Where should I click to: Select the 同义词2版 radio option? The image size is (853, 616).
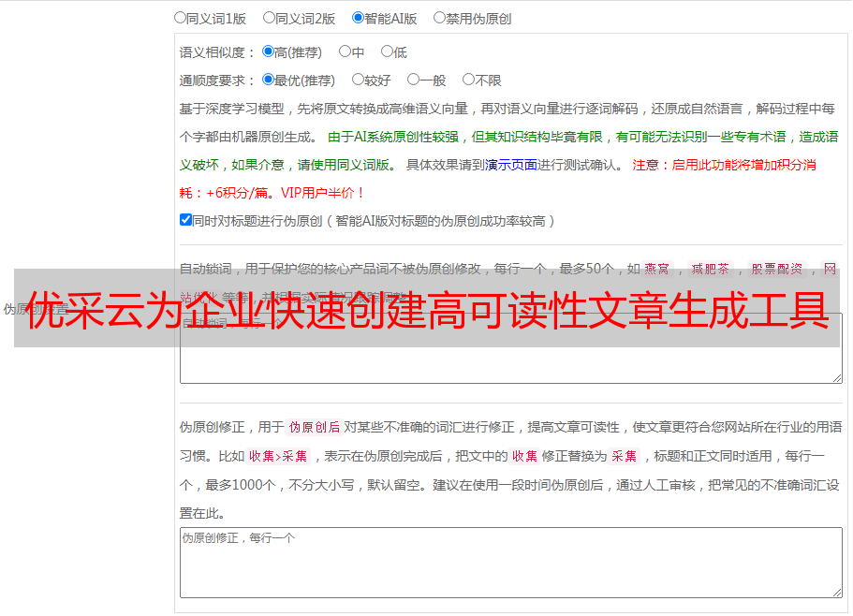(269, 18)
